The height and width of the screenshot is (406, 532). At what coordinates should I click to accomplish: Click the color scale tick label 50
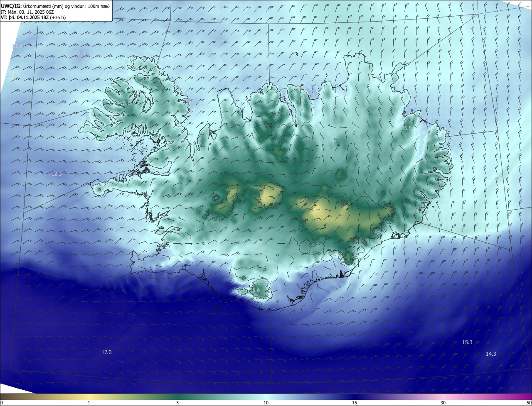[529, 403]
